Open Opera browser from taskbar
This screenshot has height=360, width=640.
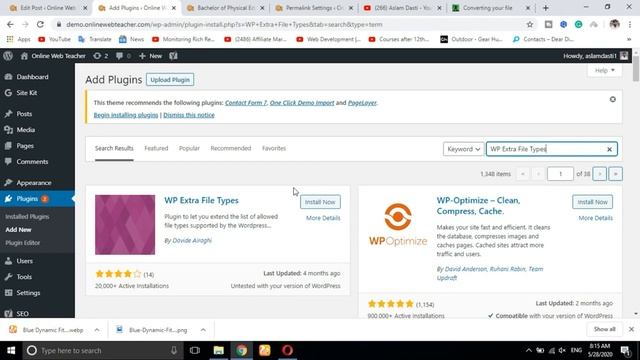(287, 350)
